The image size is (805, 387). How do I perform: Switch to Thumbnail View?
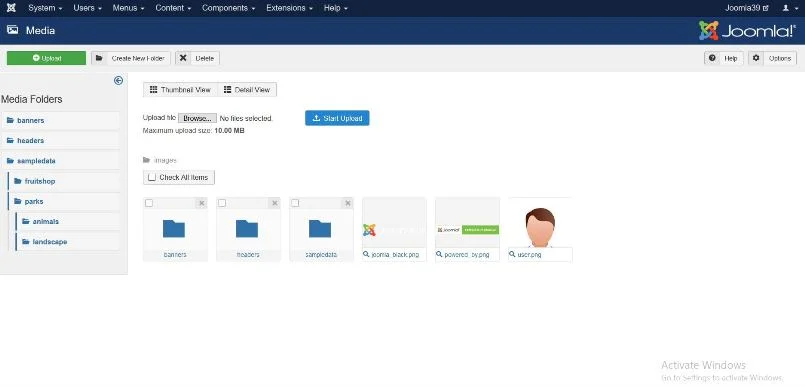(x=180, y=89)
